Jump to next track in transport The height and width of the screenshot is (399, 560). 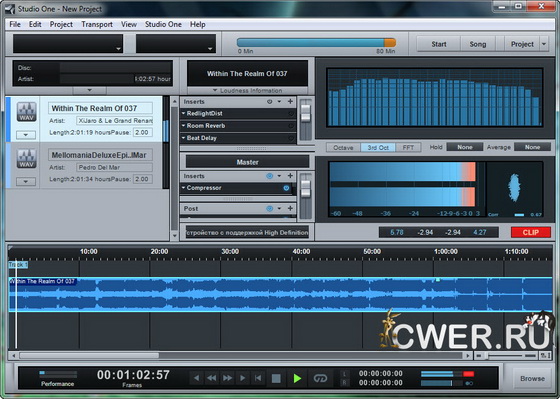coord(242,378)
